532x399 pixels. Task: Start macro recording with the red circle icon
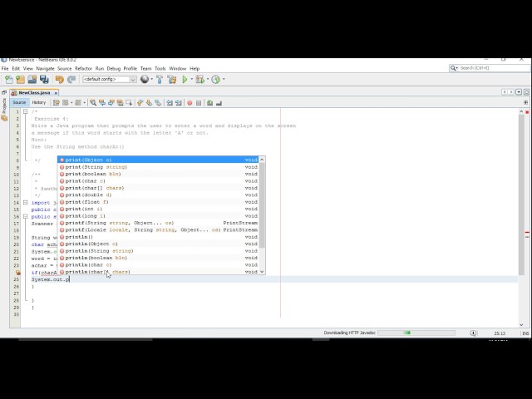(x=190, y=103)
